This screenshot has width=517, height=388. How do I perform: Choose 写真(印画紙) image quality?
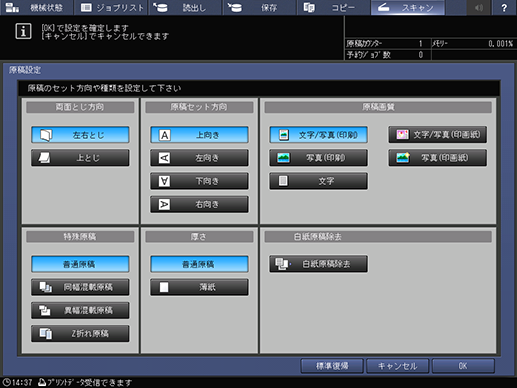pyautogui.click(x=438, y=158)
